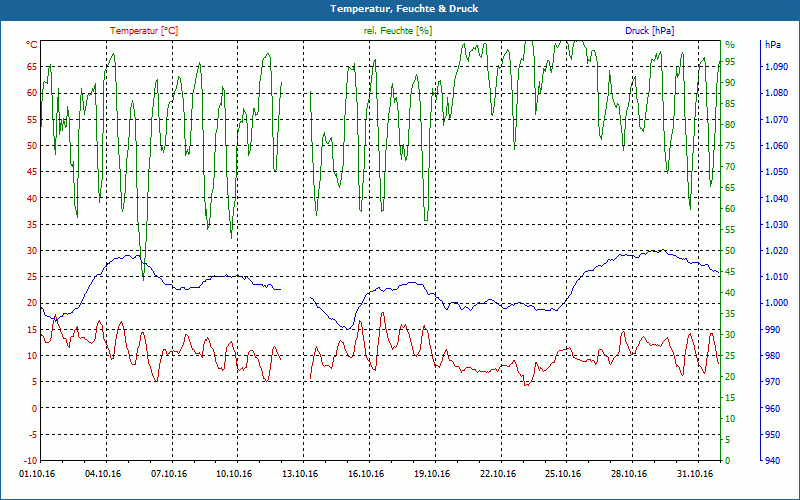The width and height of the screenshot is (800, 500).
Task: Click the 1.040 tick on pressure axis
Action: click(x=777, y=198)
